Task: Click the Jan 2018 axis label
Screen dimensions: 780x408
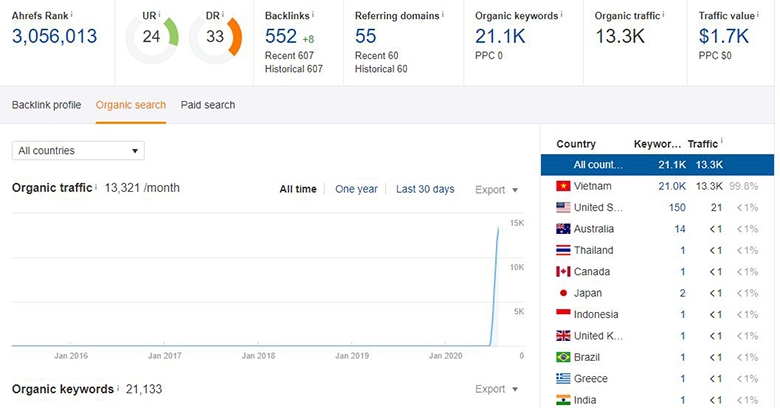Action: [258, 356]
